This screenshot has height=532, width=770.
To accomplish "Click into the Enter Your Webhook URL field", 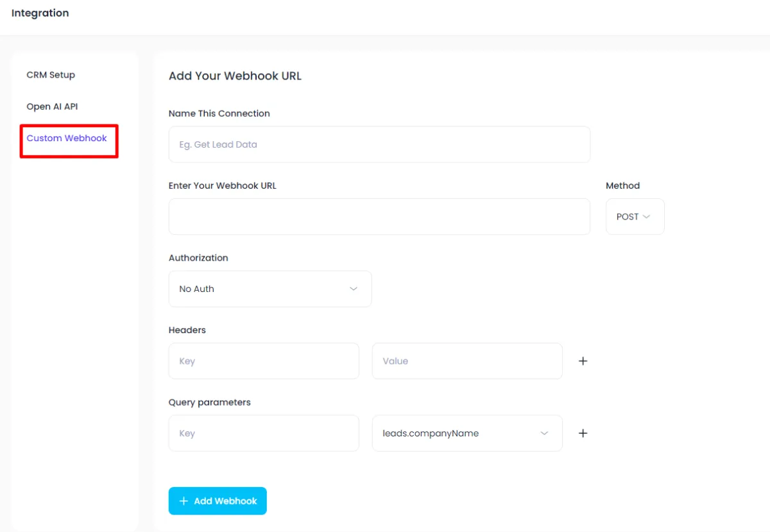I will pos(379,217).
